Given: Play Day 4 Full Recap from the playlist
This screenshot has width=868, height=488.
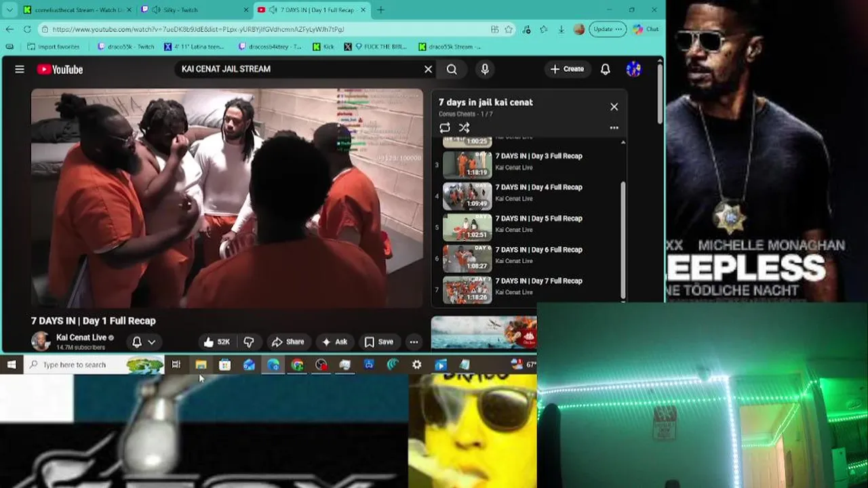Looking at the screenshot, I should click(x=529, y=195).
